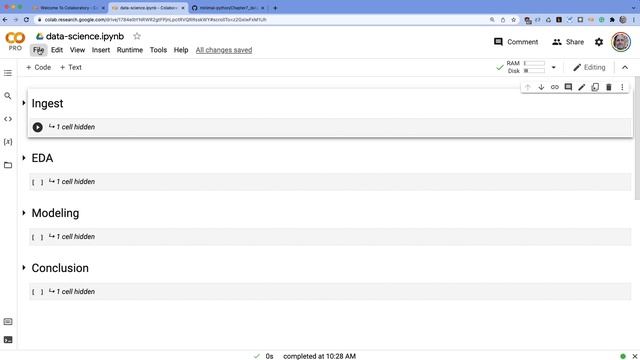Click the Google Drive icon beside notebook title
The height and width of the screenshot is (360, 640).
(x=40, y=36)
